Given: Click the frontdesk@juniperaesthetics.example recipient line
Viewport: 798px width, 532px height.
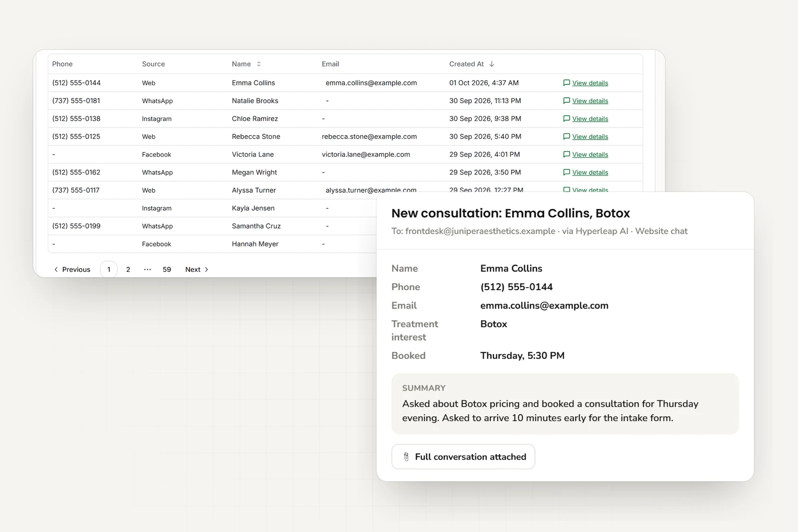Looking at the screenshot, I should pos(540,231).
